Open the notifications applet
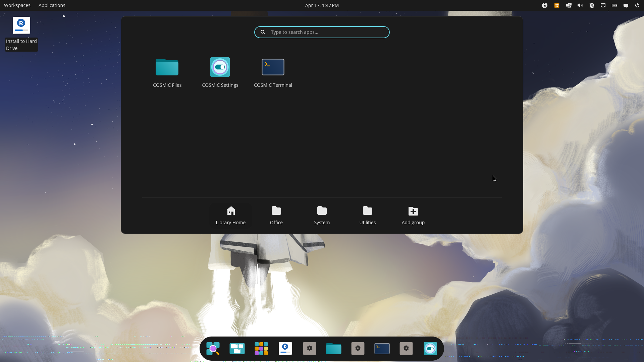This screenshot has height=362, width=644. (626, 5)
